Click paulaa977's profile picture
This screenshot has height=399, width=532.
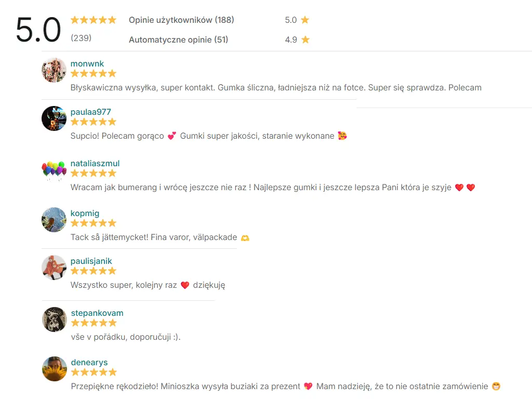54,118
